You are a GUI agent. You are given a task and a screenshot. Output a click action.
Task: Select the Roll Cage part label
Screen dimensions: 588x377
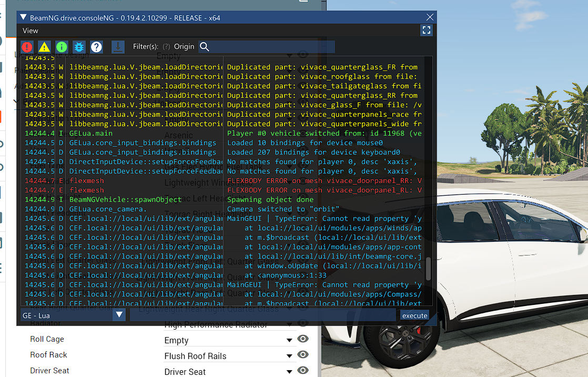coord(47,339)
